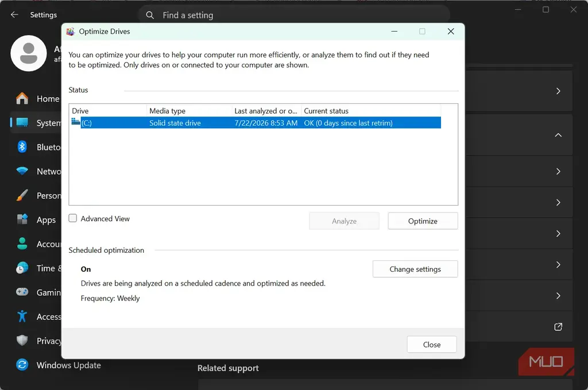Viewport: 588px width, 390px height.
Task: Select System in Settings sidebar
Action: 36,122
